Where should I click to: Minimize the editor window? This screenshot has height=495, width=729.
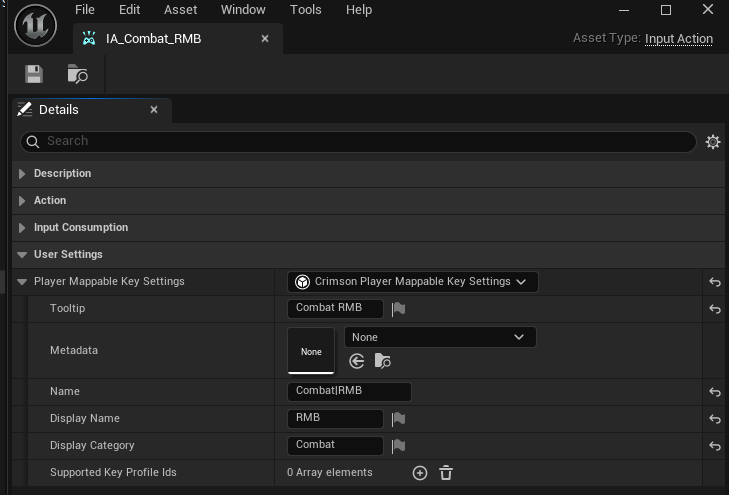pos(624,10)
